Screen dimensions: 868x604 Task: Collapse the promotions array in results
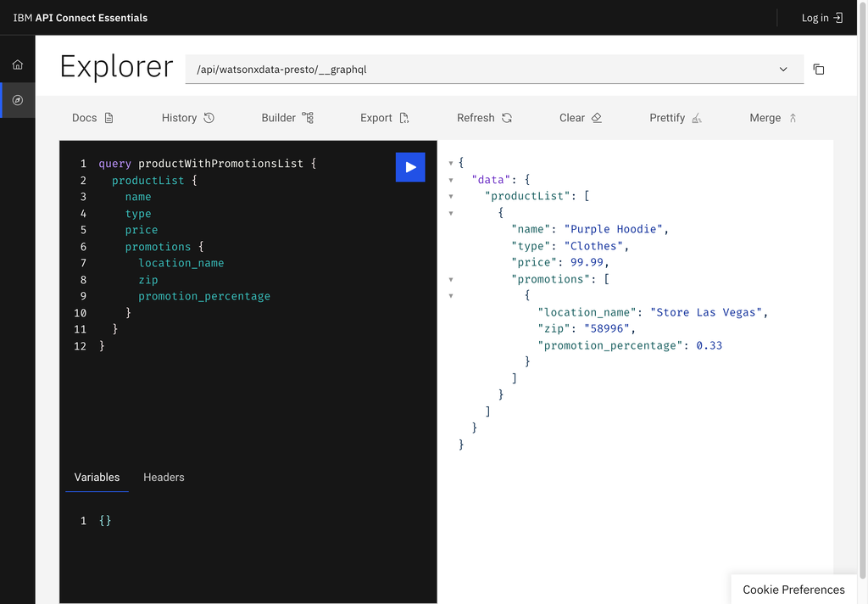pyautogui.click(x=450, y=278)
